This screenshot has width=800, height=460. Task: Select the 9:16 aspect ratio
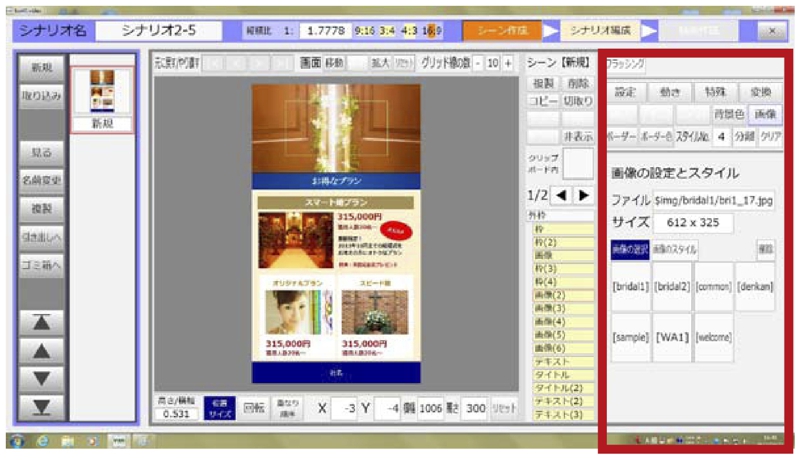pyautogui.click(x=364, y=31)
